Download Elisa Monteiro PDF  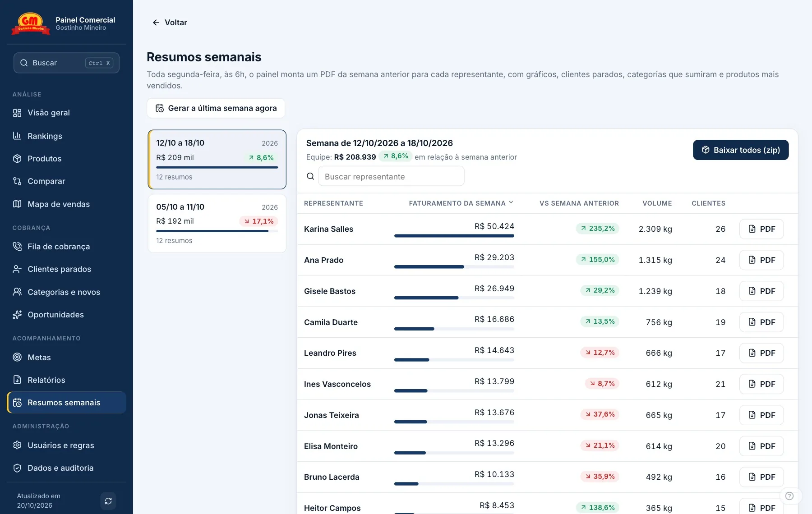(761, 446)
